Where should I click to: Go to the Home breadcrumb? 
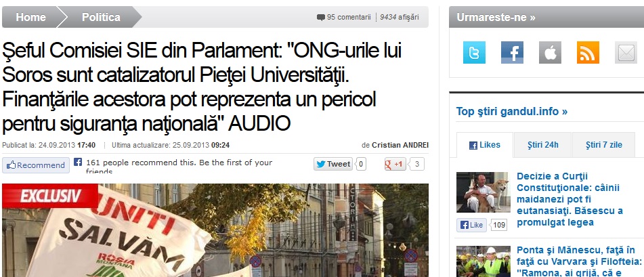point(30,17)
